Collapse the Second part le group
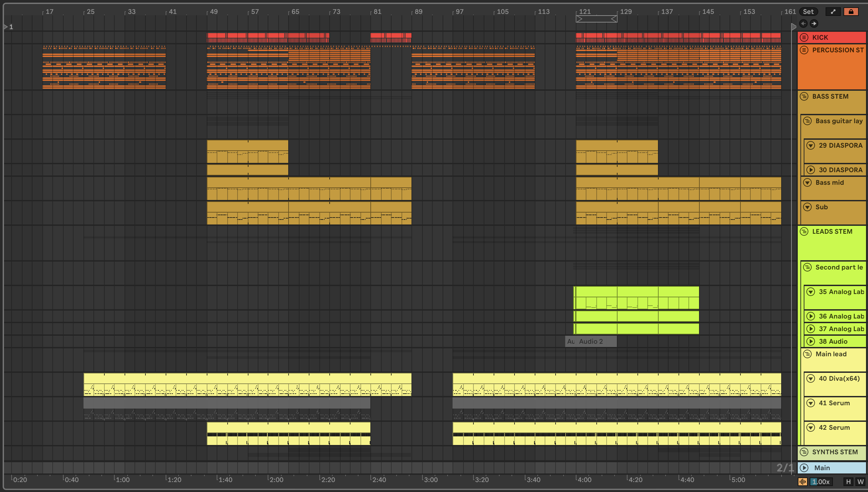This screenshot has height=492, width=868. pyautogui.click(x=807, y=267)
